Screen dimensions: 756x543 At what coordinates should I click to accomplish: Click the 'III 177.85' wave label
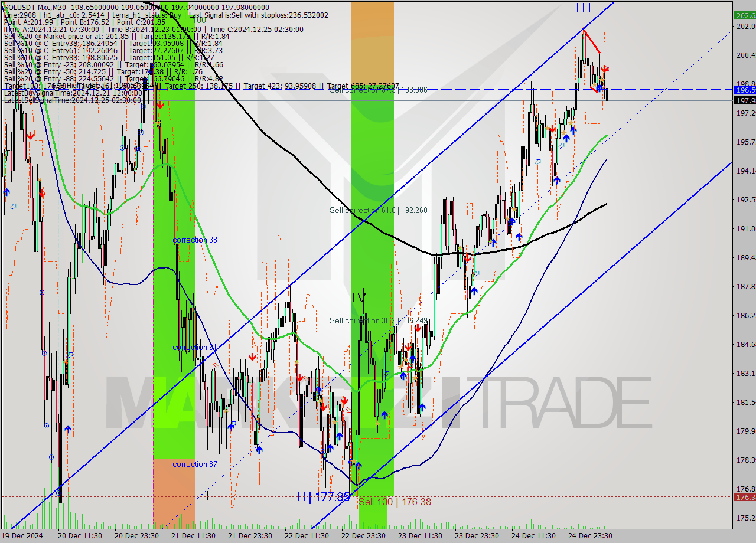click(323, 497)
